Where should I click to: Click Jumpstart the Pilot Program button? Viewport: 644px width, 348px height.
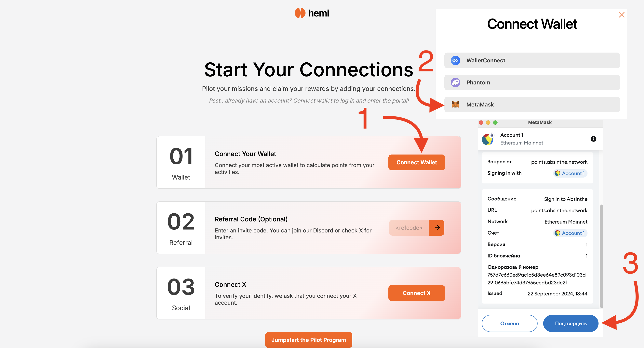tap(308, 340)
